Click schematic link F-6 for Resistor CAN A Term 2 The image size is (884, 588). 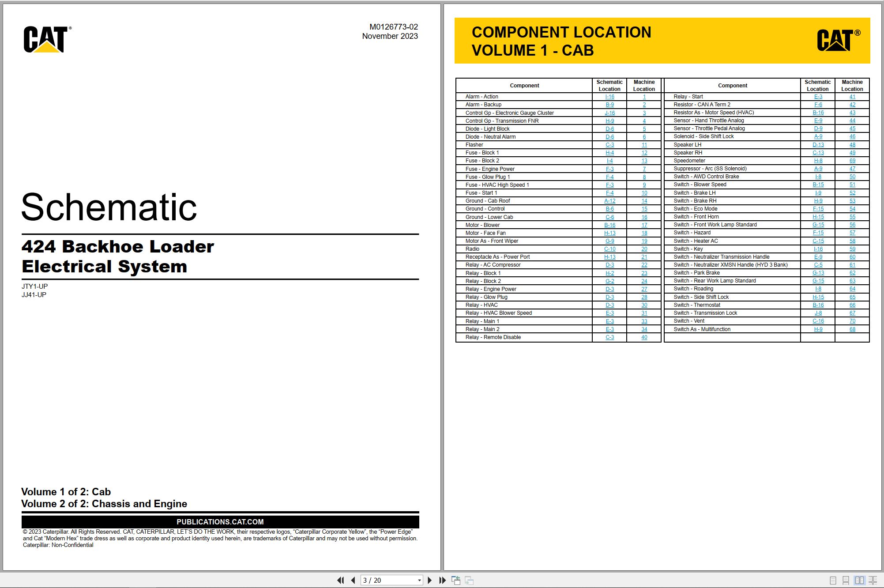coord(818,105)
